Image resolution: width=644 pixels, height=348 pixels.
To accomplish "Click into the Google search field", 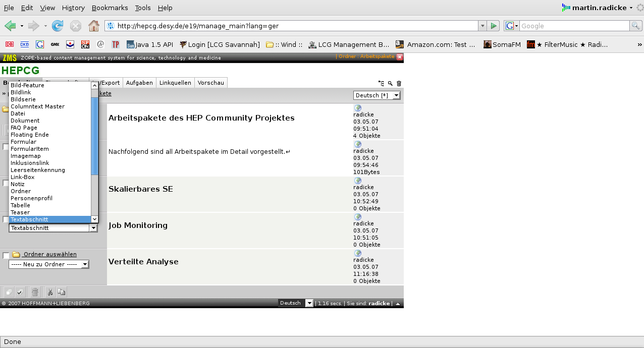I will (x=574, y=26).
